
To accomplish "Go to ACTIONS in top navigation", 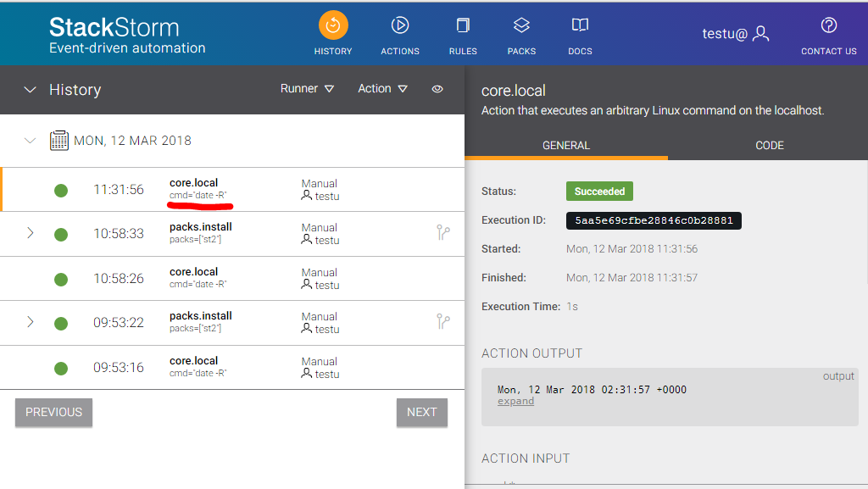I will [400, 51].
